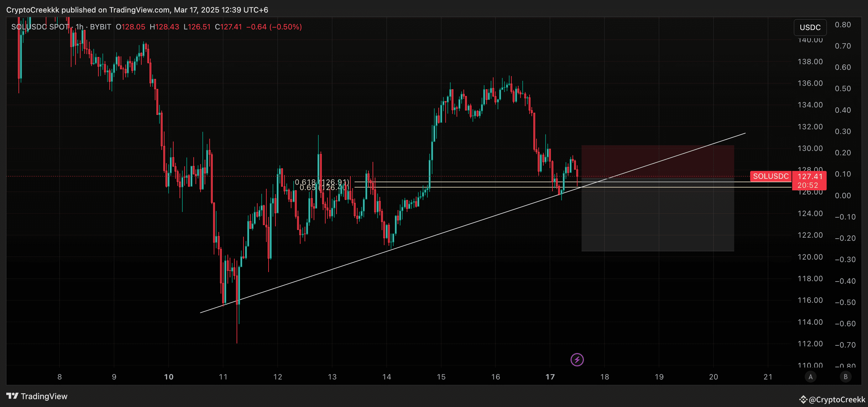The width and height of the screenshot is (868, 407).
Task: Click the 112.00 price scale label
Action: [x=810, y=344]
